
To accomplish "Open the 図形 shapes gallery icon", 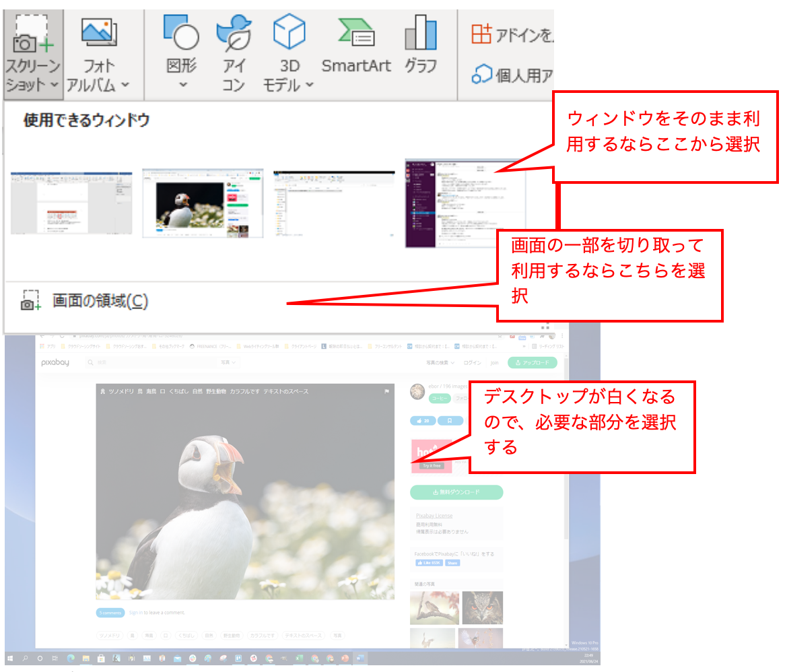I will click(x=181, y=32).
